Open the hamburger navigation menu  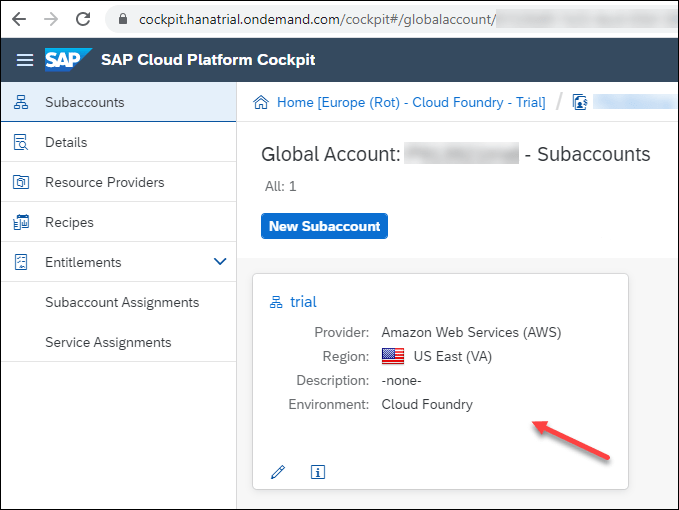(x=25, y=60)
